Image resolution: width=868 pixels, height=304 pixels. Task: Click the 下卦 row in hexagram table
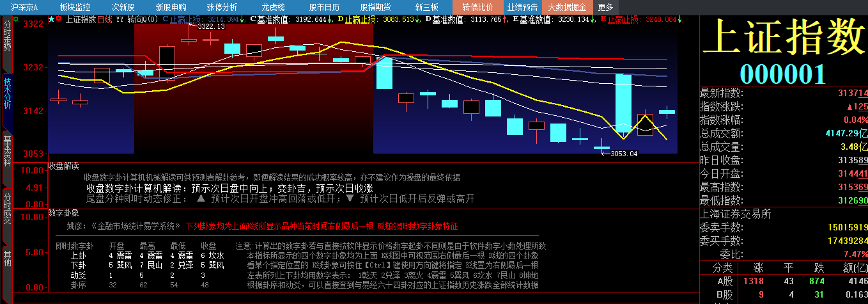[148, 265]
